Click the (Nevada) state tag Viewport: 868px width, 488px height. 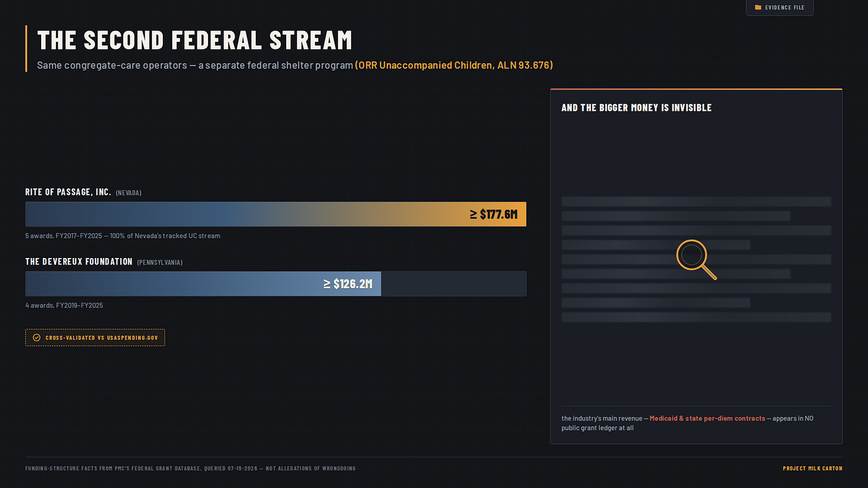pyautogui.click(x=129, y=193)
